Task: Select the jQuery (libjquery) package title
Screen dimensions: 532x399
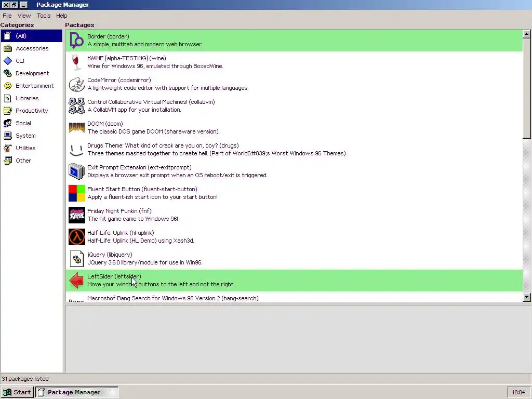Action: click(x=110, y=255)
